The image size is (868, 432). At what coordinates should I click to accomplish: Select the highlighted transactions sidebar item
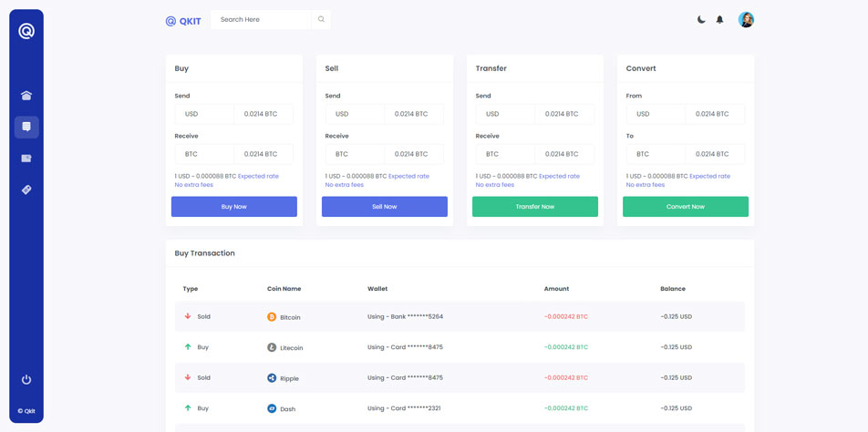tap(26, 127)
